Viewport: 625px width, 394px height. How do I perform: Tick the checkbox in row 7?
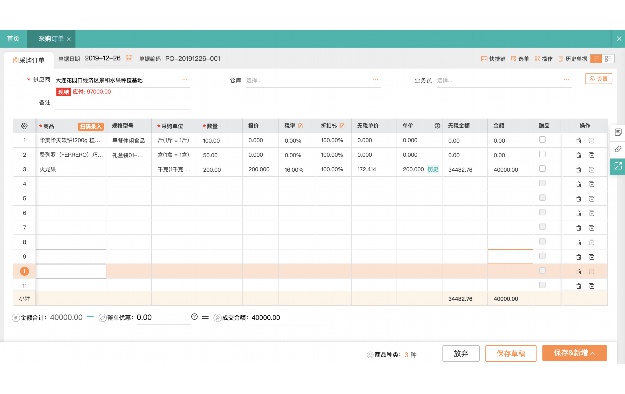point(542,227)
